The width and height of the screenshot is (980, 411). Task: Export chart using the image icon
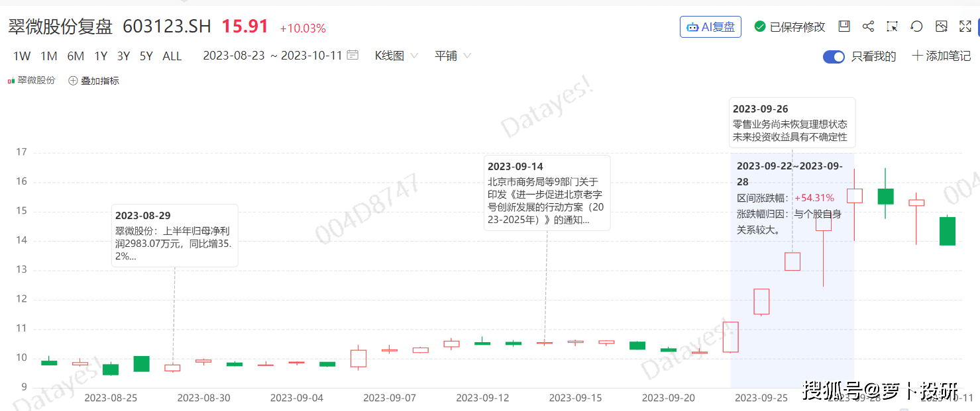(x=941, y=26)
